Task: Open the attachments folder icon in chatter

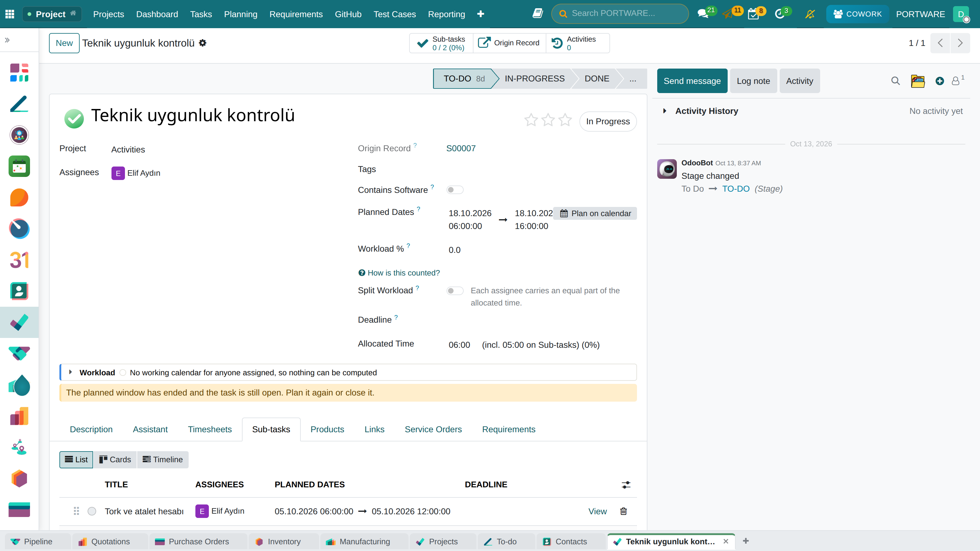Action: [x=918, y=81]
